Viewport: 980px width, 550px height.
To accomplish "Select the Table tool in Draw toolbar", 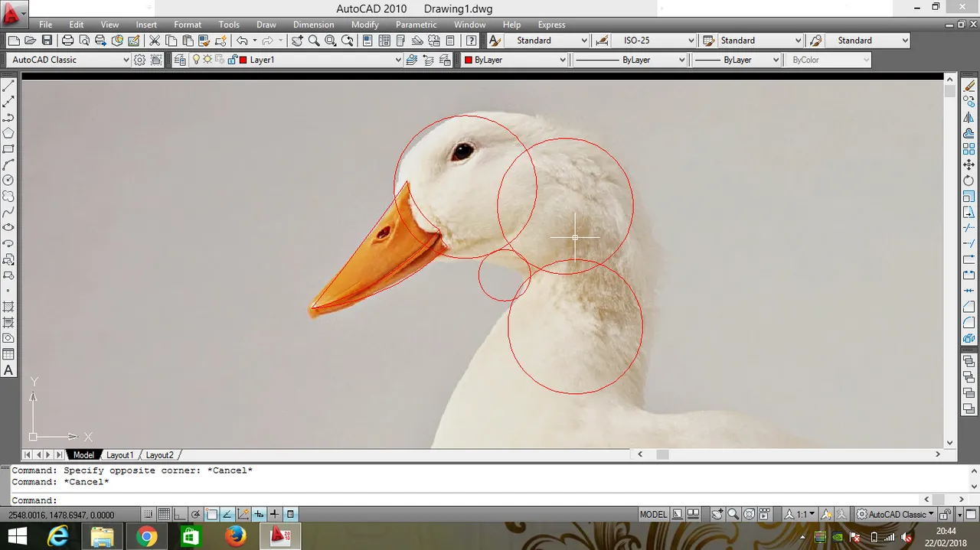I will pyautogui.click(x=8, y=354).
